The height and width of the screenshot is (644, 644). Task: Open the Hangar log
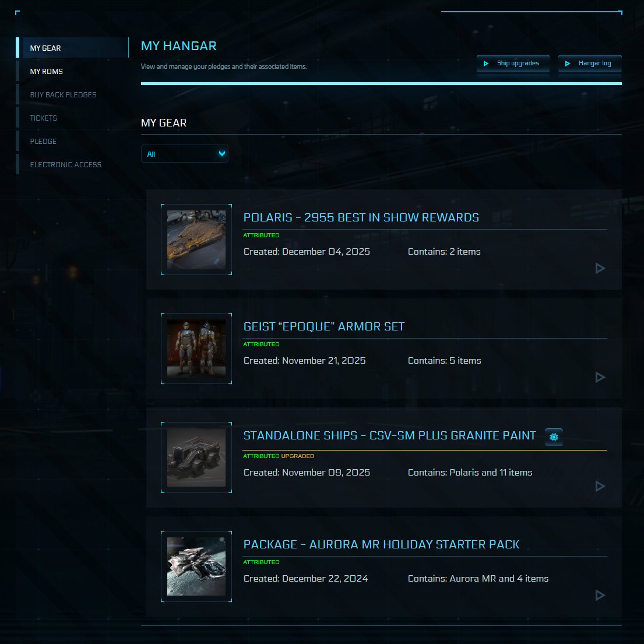(x=590, y=64)
